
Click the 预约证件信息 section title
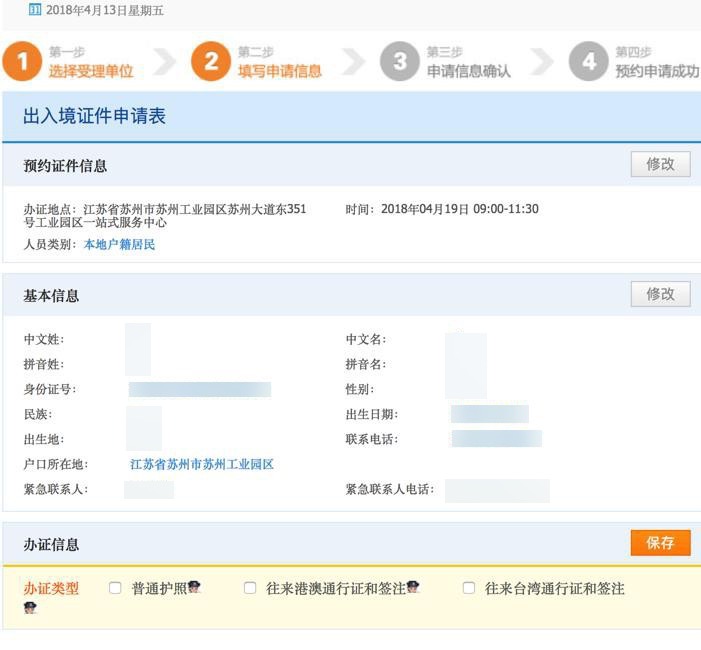65,166
